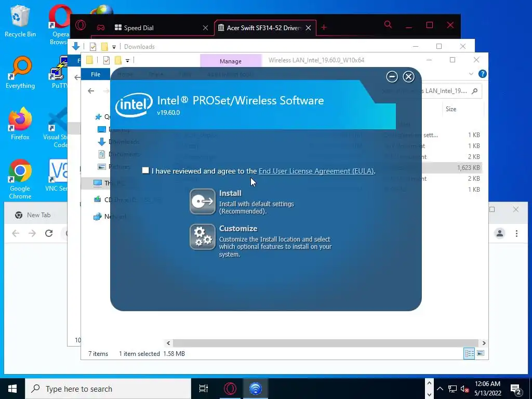
Task: Sort files by the Size column header
Action: [x=451, y=109]
